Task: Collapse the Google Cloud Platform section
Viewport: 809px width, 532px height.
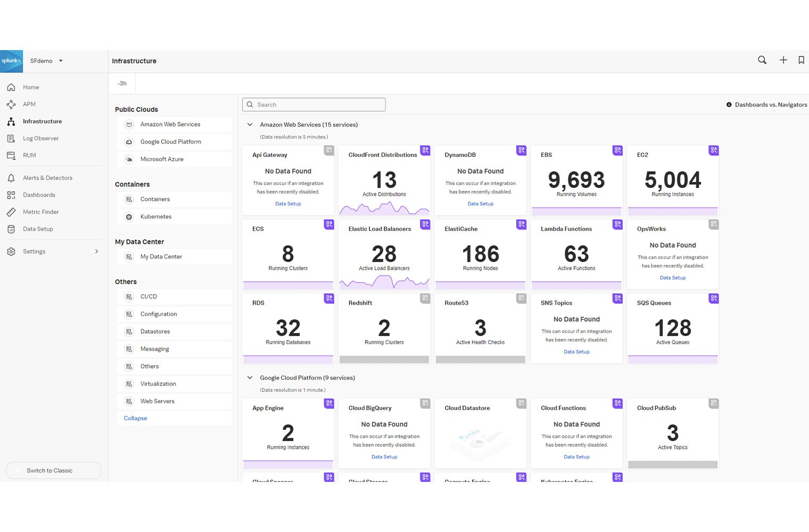Action: [x=250, y=378]
